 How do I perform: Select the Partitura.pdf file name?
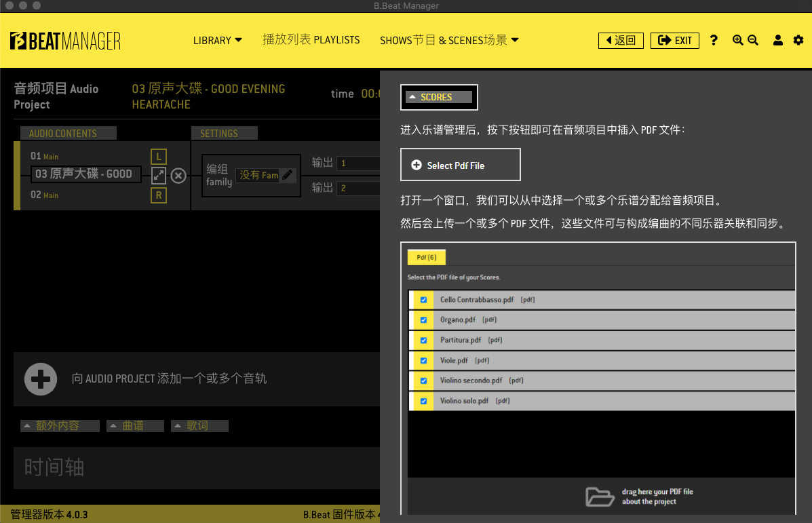[x=461, y=341]
